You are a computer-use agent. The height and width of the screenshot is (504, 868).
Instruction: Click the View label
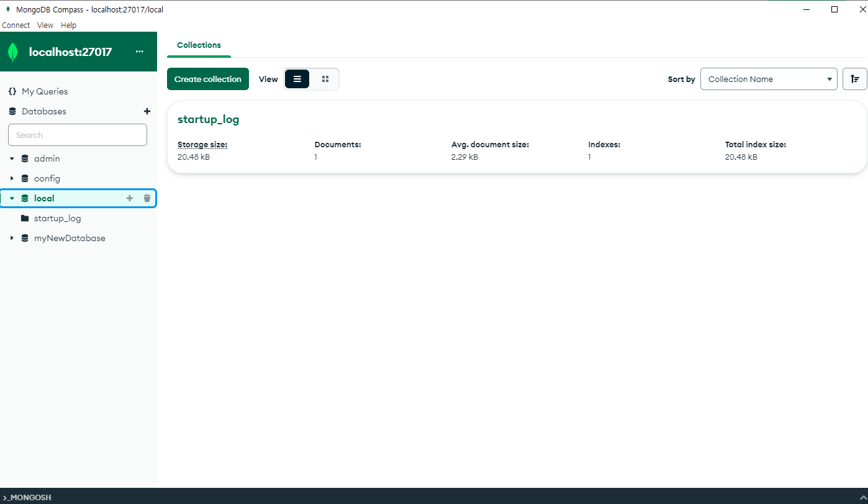268,79
